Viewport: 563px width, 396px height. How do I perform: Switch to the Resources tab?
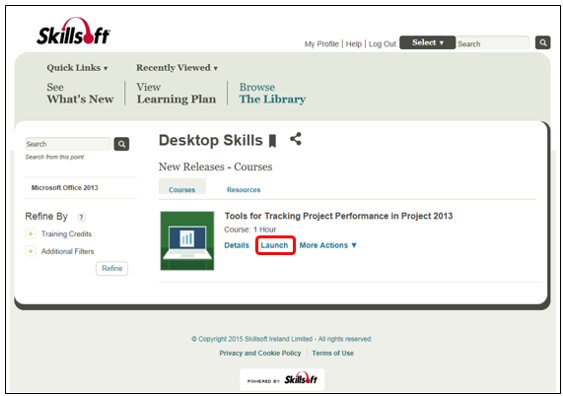(243, 190)
